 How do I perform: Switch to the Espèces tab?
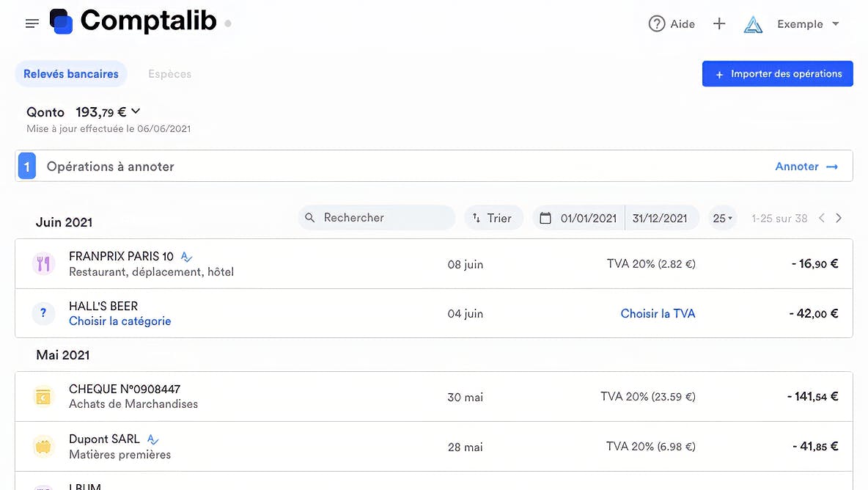(x=169, y=74)
